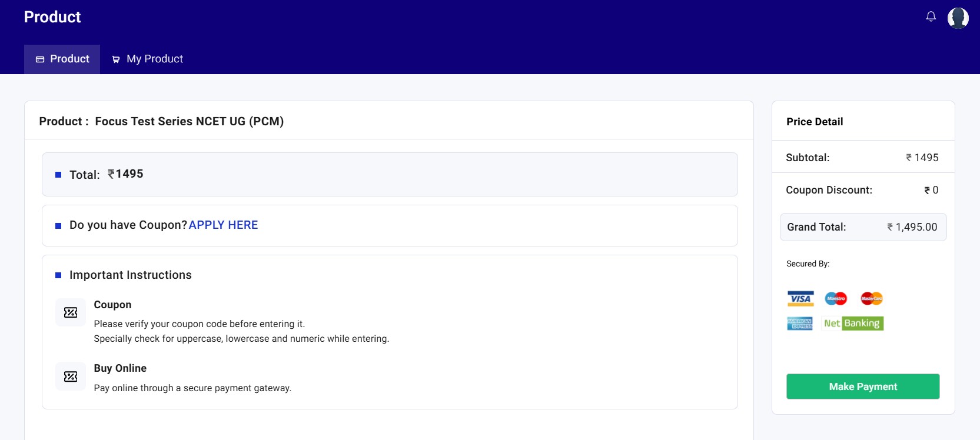Switch to the Product tab
This screenshot has height=440, width=980.
click(x=62, y=59)
